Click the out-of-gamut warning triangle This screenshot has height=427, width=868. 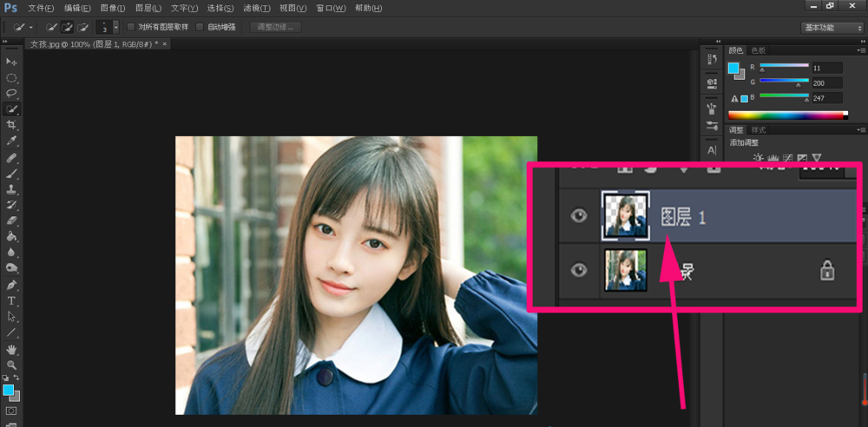click(734, 99)
